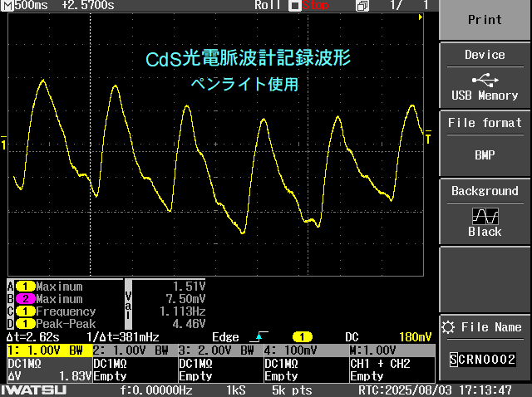This screenshot has width=532, height=397.
Task: Click the trigger level marker on right edge
Action: [x=427, y=141]
